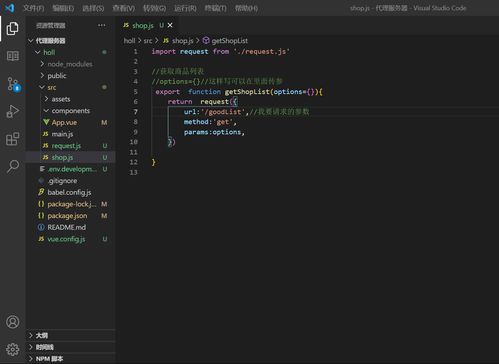Click the params:options line of code

pos(214,132)
